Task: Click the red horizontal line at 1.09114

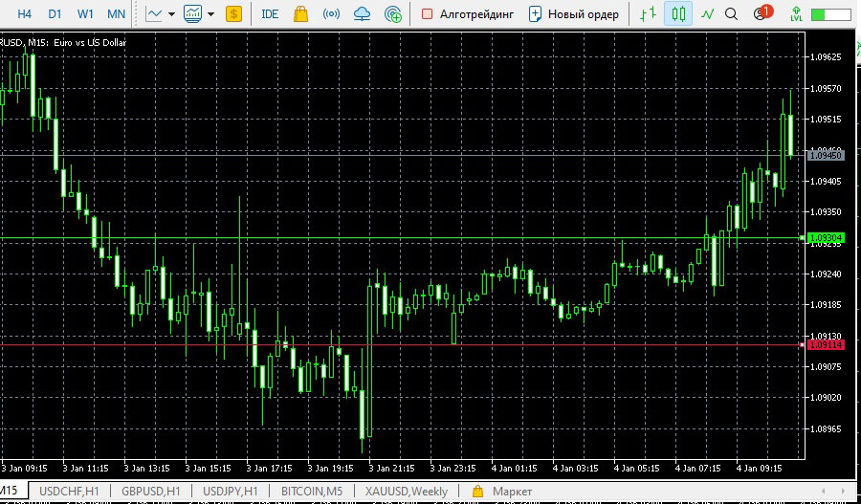Action: click(402, 345)
